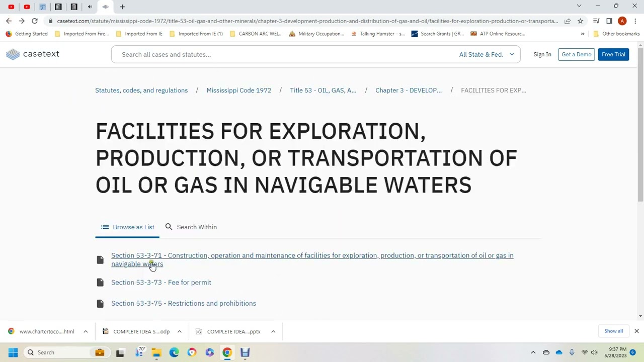Expand options for the pptx download

click(273, 332)
